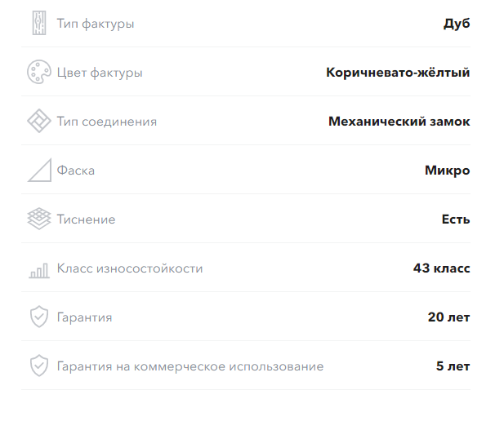Click the Тип соединения label text
Screen dimensions: 504x439
(x=107, y=122)
